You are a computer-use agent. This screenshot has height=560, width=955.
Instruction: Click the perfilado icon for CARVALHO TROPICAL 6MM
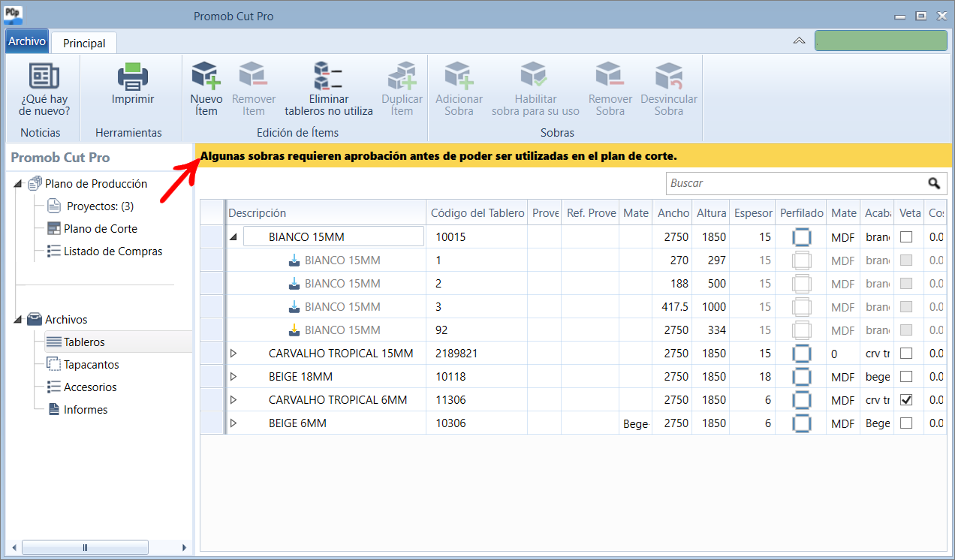tap(801, 400)
